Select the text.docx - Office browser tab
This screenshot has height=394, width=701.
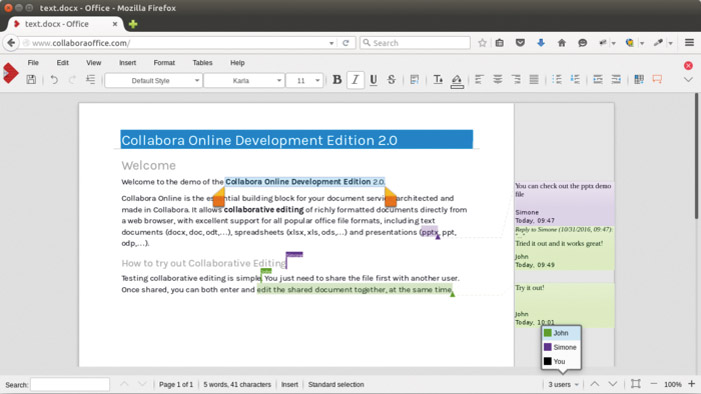(x=65, y=24)
